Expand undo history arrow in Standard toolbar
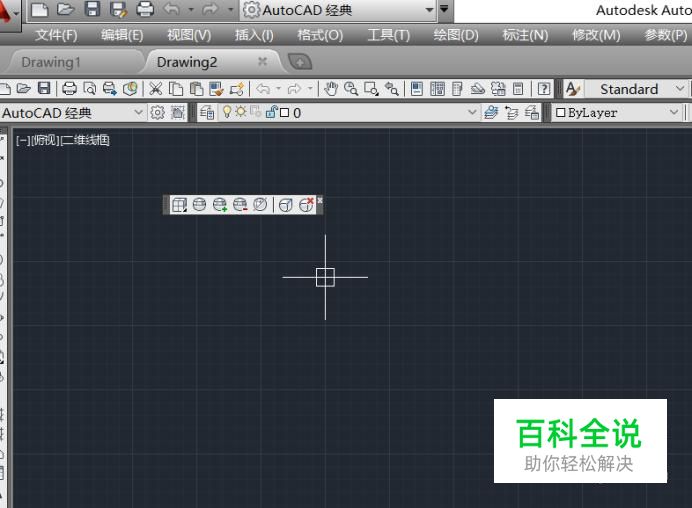The width and height of the screenshot is (692, 508). coord(278,89)
